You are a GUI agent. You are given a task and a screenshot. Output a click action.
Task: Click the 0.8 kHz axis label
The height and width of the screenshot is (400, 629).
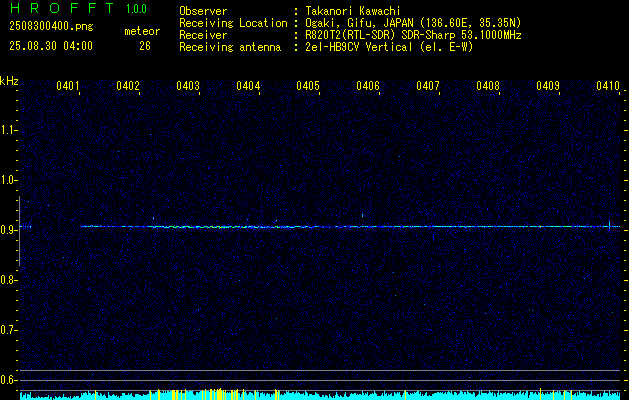point(8,280)
